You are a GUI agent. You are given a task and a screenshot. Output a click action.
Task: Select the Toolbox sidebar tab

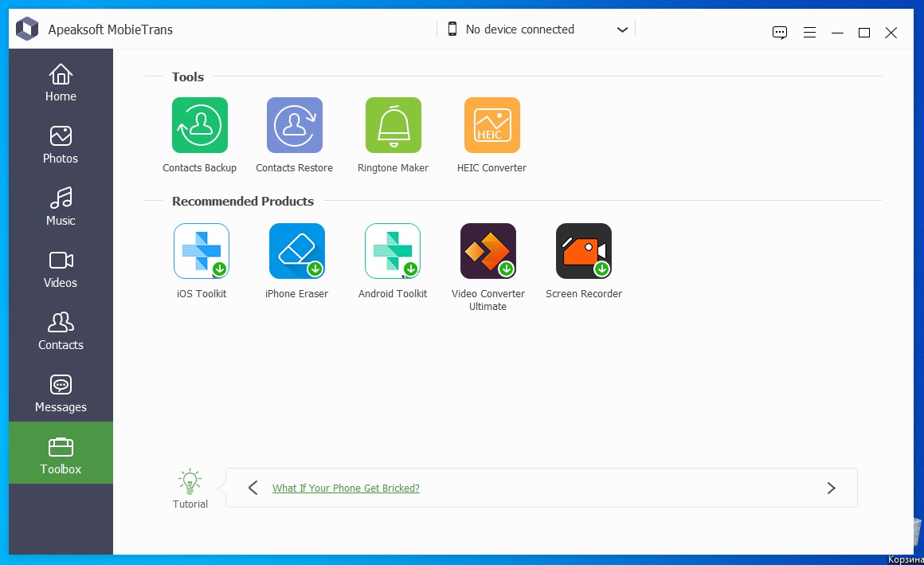[x=61, y=453]
